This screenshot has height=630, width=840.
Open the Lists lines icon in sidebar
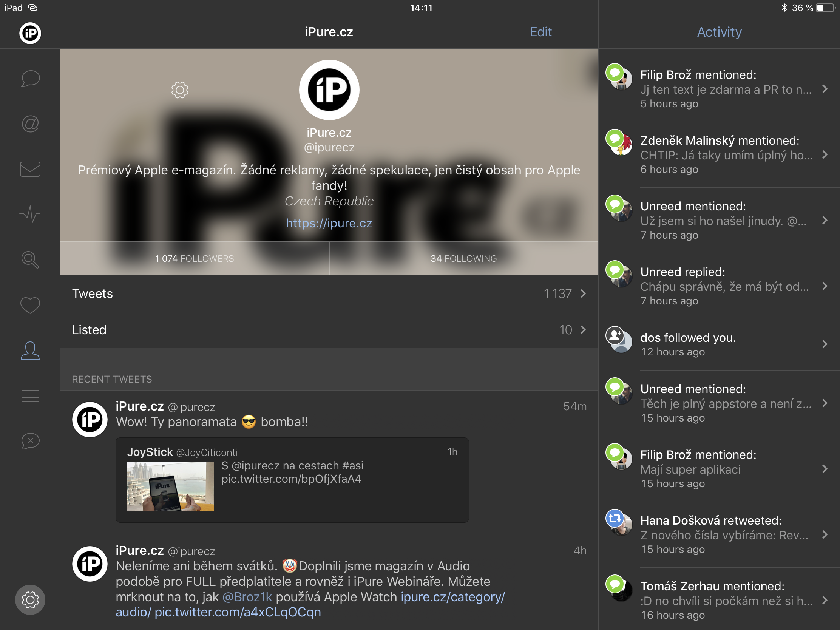tap(30, 396)
